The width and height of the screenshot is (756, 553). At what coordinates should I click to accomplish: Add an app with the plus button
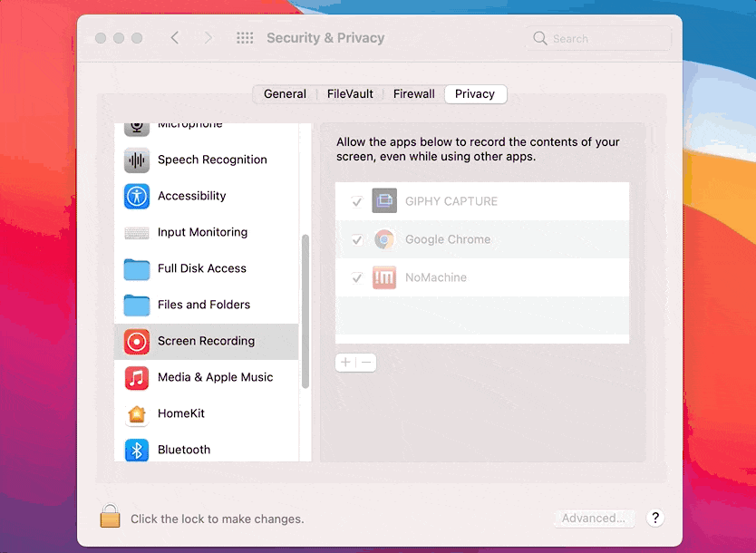(x=345, y=363)
